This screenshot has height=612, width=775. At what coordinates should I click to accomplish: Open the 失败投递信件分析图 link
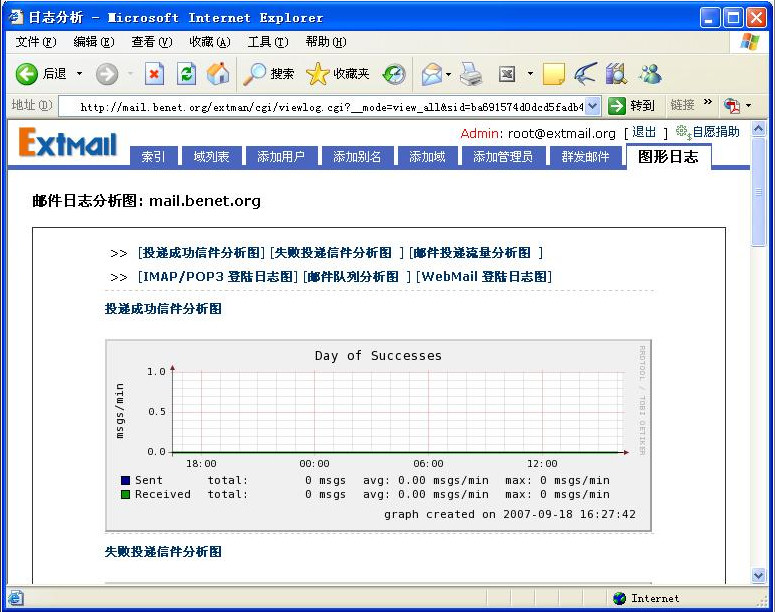pyautogui.click(x=333, y=253)
